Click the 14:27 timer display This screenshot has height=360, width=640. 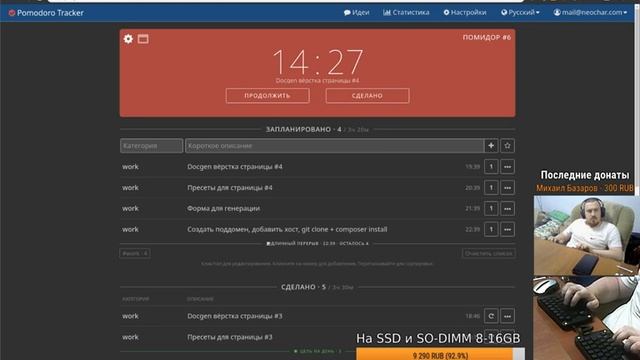[x=318, y=62]
